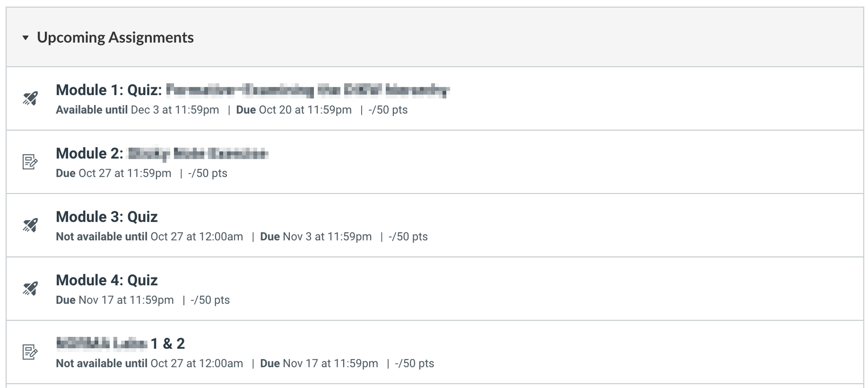
Task: Click the assignment icon beside Labs 1 & 2
Action: pos(30,352)
